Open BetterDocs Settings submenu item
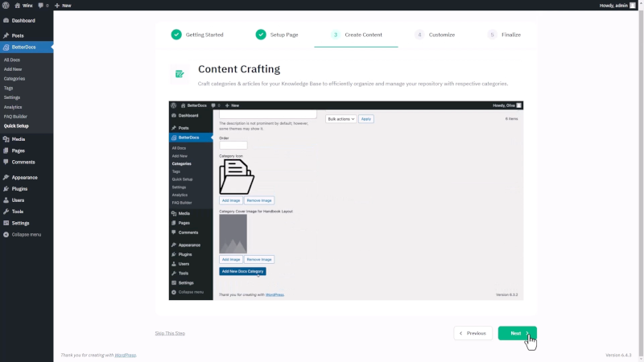The height and width of the screenshot is (362, 644). point(12,97)
